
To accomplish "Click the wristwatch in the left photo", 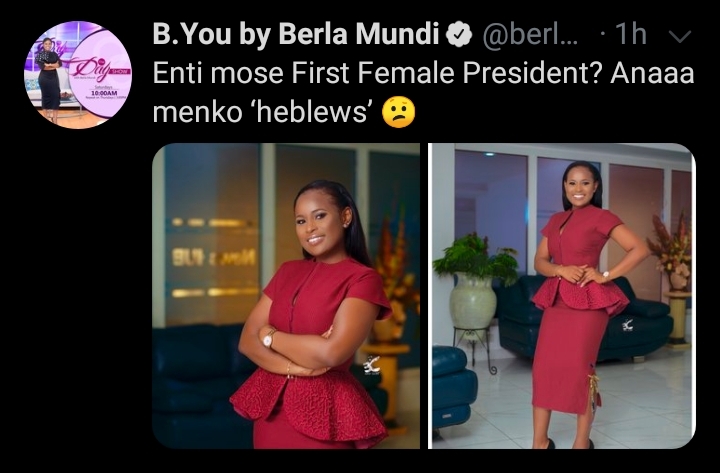I will click(x=268, y=340).
